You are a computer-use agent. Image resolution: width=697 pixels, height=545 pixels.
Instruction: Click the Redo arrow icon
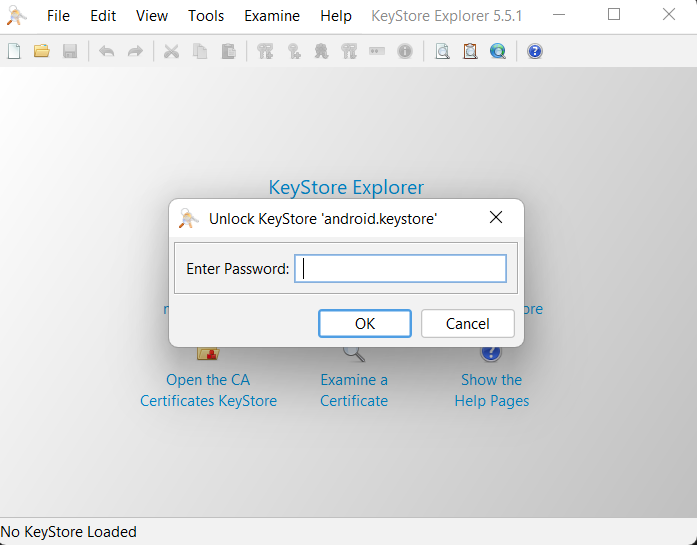(x=135, y=51)
